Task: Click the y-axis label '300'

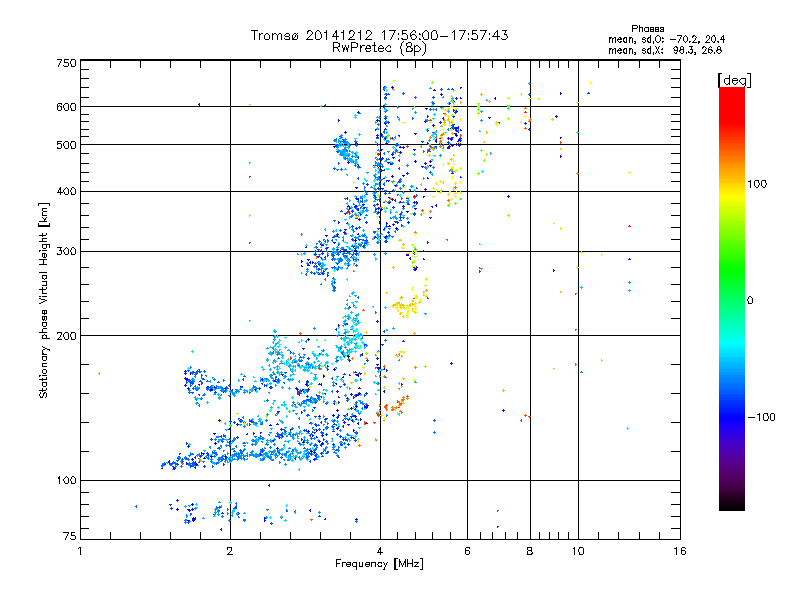Action: tap(66, 252)
